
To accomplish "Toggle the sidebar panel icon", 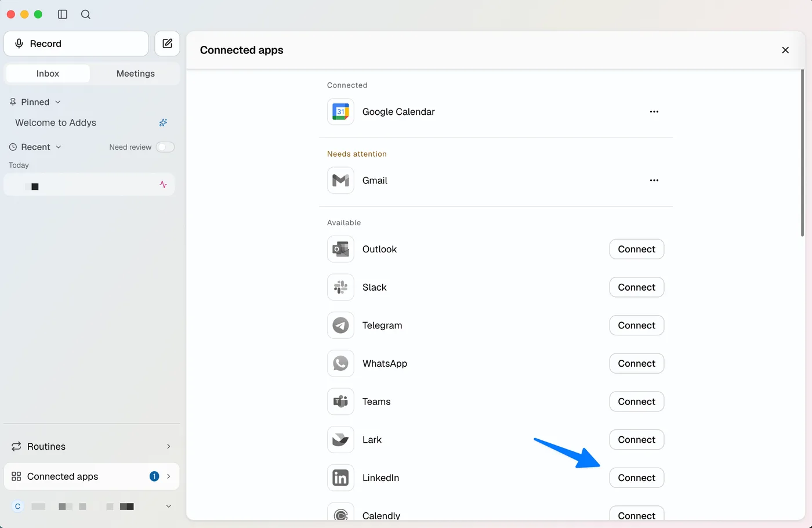I will click(x=63, y=15).
